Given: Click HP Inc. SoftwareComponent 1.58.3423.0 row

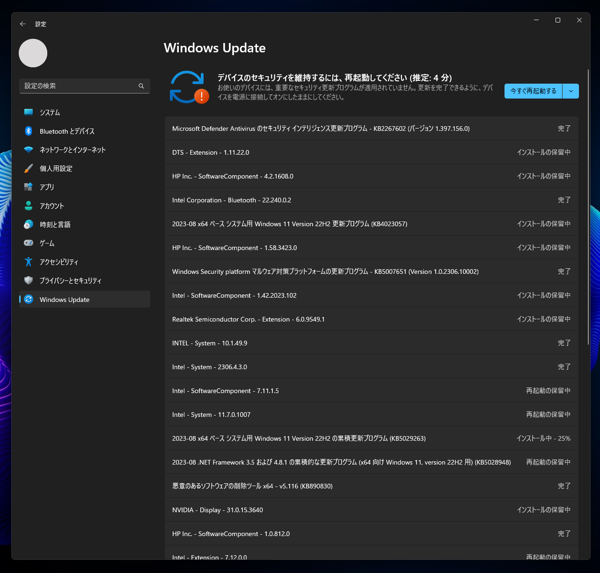Looking at the screenshot, I should [x=371, y=248].
